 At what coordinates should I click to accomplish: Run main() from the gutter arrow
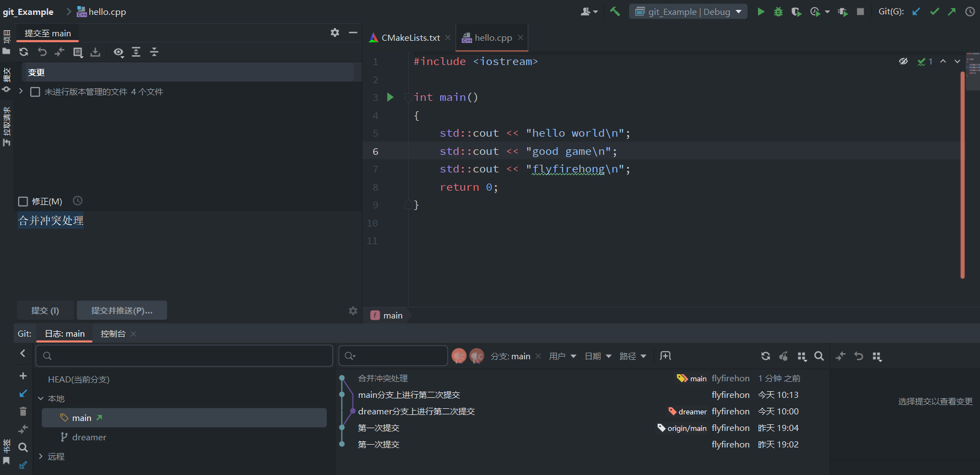[x=390, y=98]
